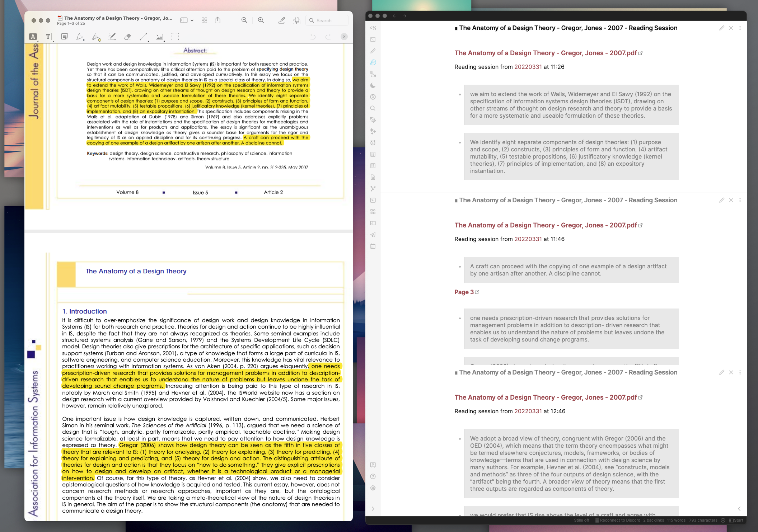Edit the second Reading Session pane (11:46)
This screenshot has height=532, width=758.
(722, 200)
